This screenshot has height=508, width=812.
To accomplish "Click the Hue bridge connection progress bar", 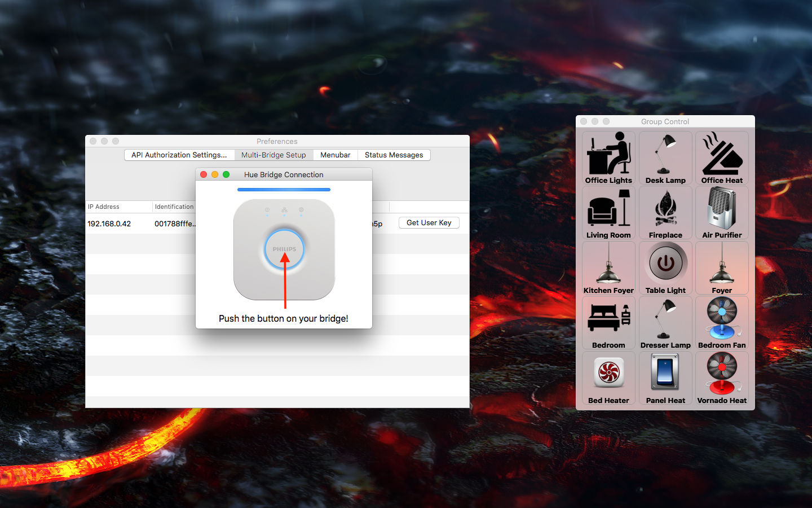I will point(284,190).
